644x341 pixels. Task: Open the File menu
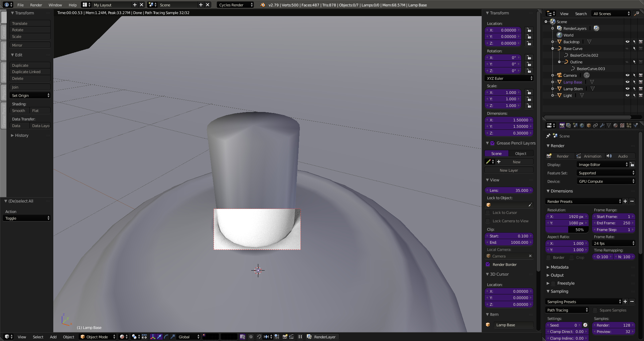coord(20,5)
